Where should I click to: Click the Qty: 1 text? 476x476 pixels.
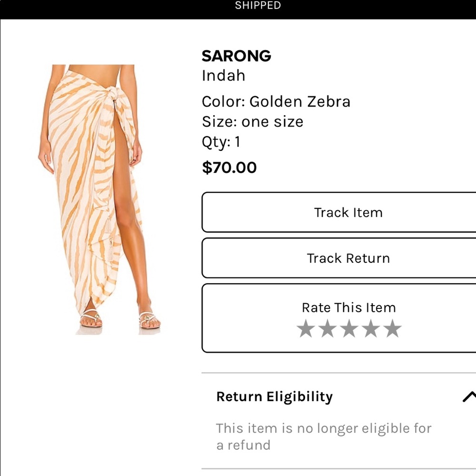(221, 142)
